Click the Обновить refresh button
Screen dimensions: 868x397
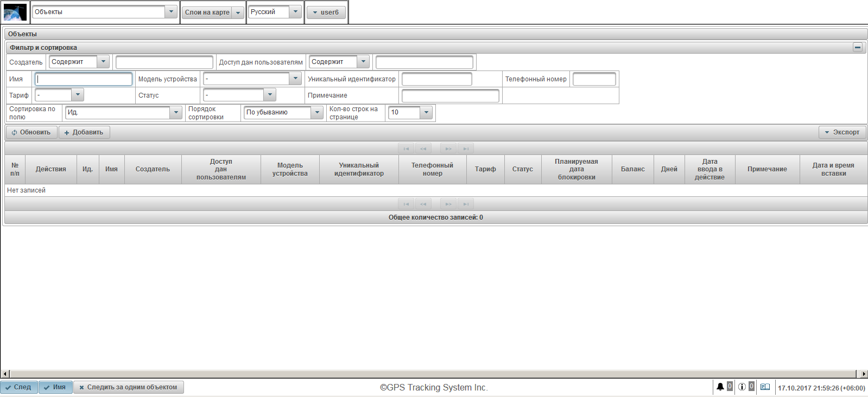(31, 132)
